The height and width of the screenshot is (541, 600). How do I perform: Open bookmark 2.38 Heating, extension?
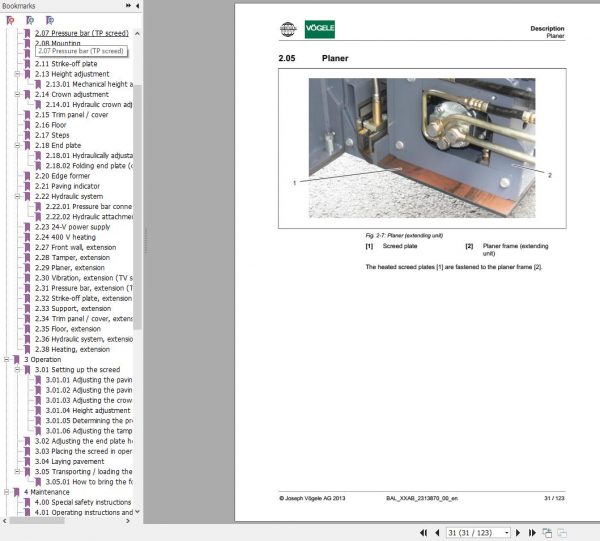72,349
